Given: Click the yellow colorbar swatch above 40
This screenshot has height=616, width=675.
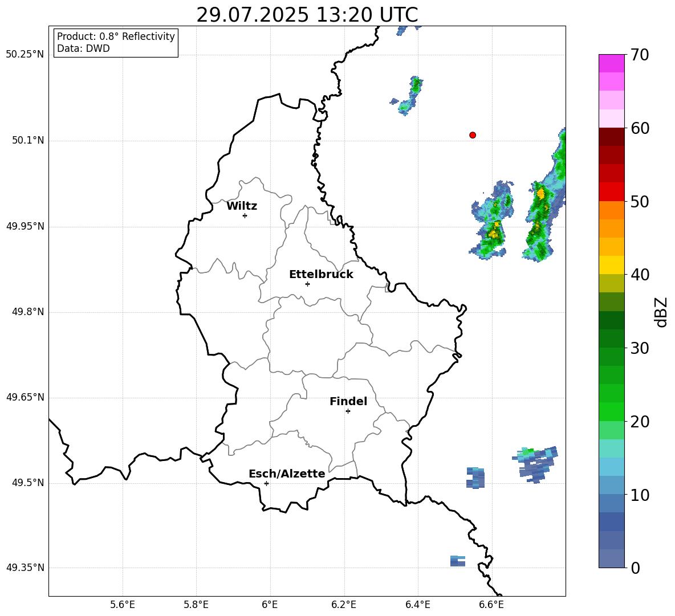Looking at the screenshot, I should click(x=611, y=265).
